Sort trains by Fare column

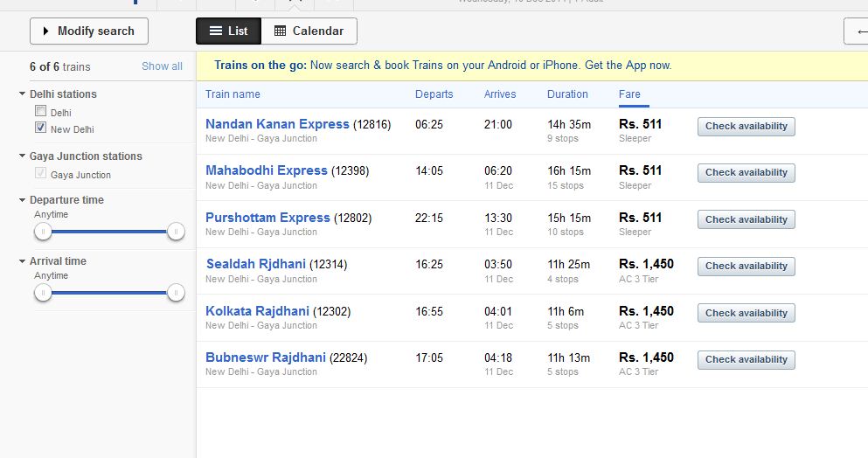[x=629, y=94]
